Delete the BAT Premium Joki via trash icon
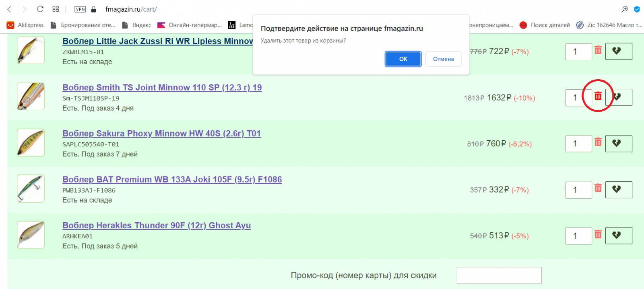 click(x=598, y=188)
